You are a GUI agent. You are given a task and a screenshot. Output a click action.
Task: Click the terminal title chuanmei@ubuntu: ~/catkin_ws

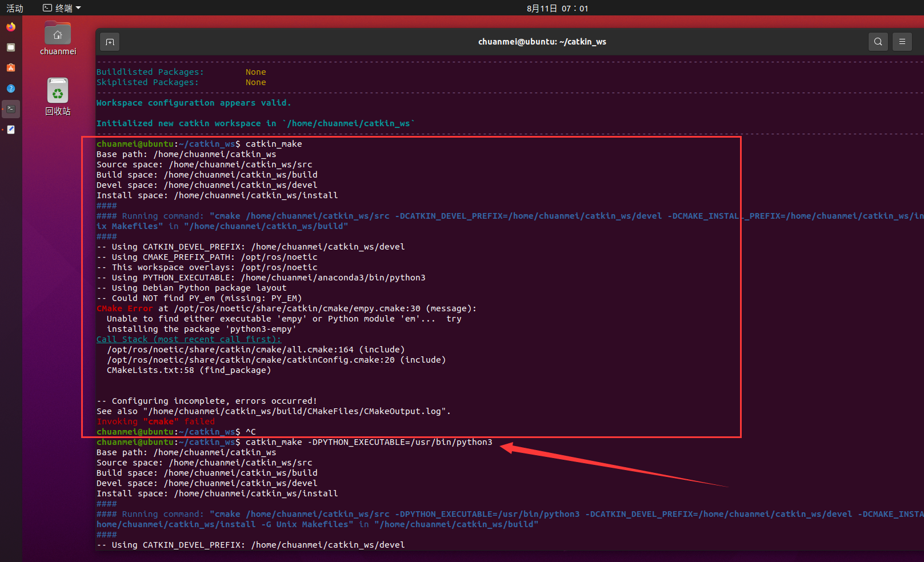pyautogui.click(x=542, y=41)
